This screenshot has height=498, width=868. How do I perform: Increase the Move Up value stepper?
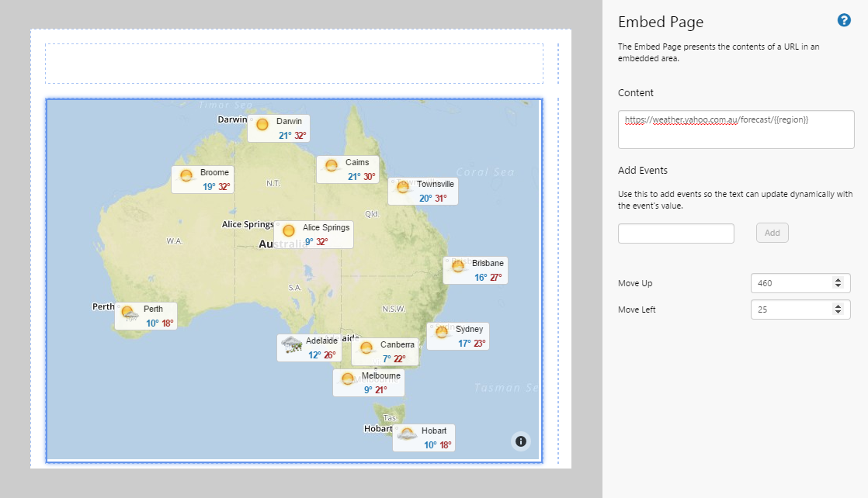(839, 279)
